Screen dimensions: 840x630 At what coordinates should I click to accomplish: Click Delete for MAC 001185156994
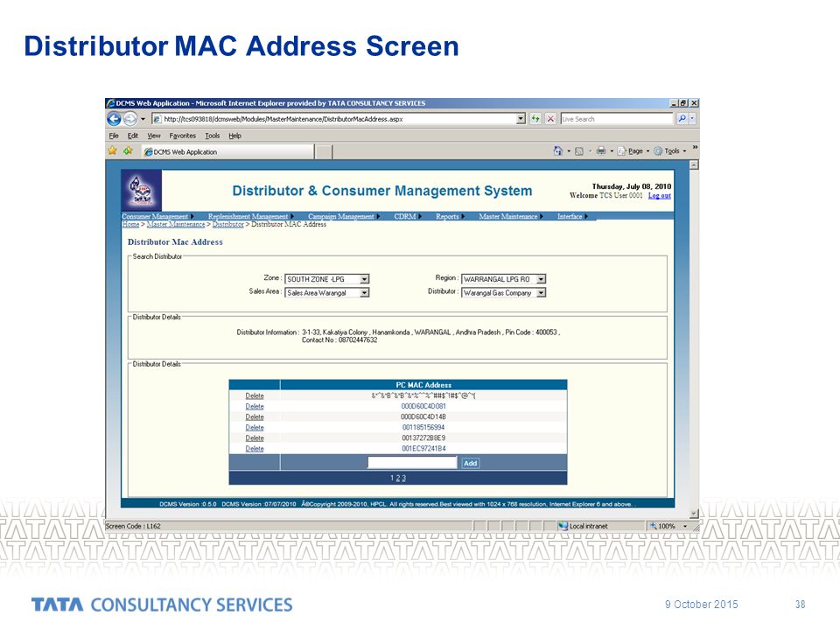coord(255,428)
